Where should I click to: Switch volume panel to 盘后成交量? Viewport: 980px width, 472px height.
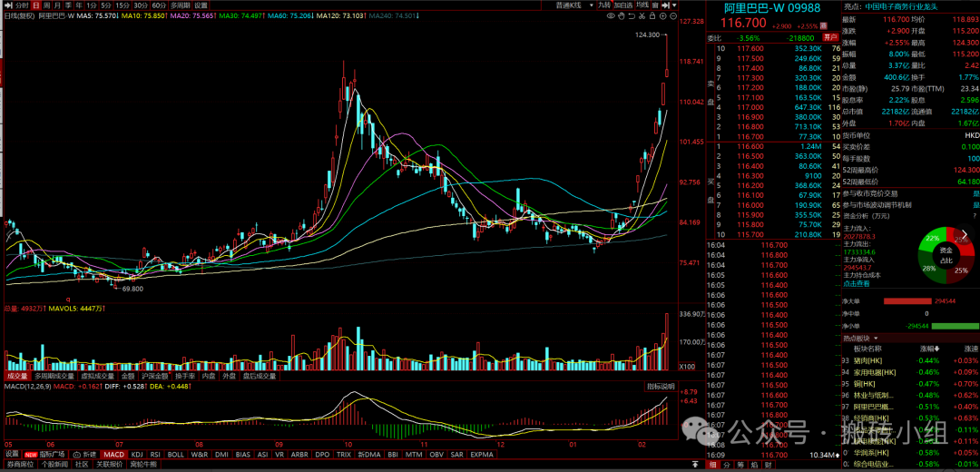(x=260, y=377)
